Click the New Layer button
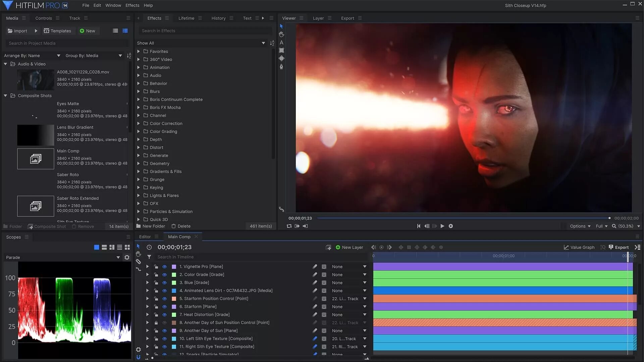The image size is (644, 362). tap(349, 247)
